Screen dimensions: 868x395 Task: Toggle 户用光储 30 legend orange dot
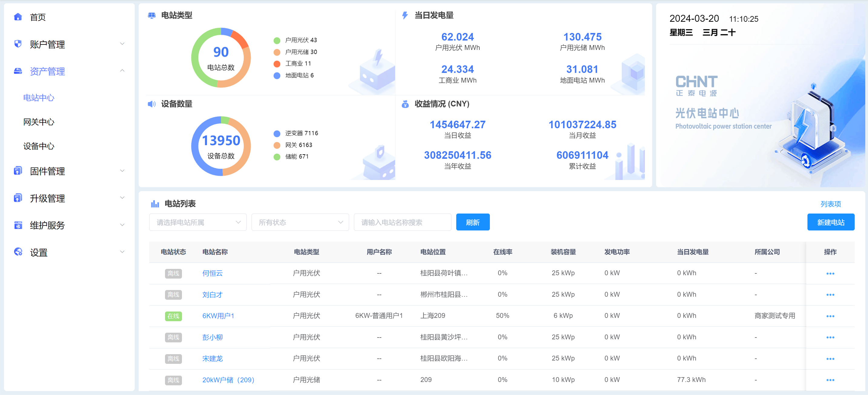click(277, 52)
